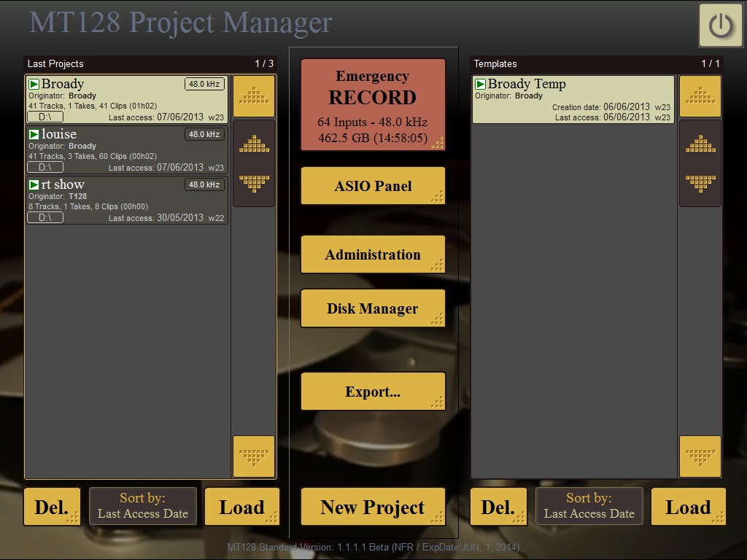Click the MT128 Project Manager title
747x560 pixels.
pos(181,23)
